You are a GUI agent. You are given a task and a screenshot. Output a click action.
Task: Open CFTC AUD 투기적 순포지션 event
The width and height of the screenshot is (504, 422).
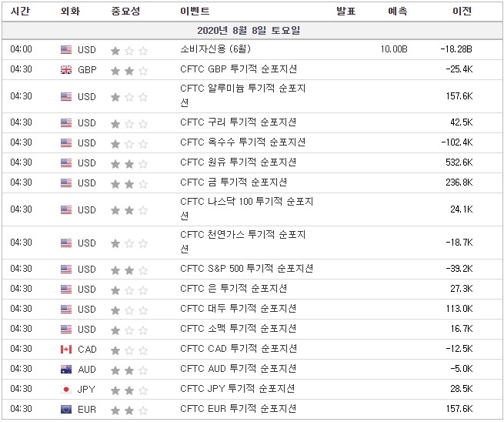point(239,368)
